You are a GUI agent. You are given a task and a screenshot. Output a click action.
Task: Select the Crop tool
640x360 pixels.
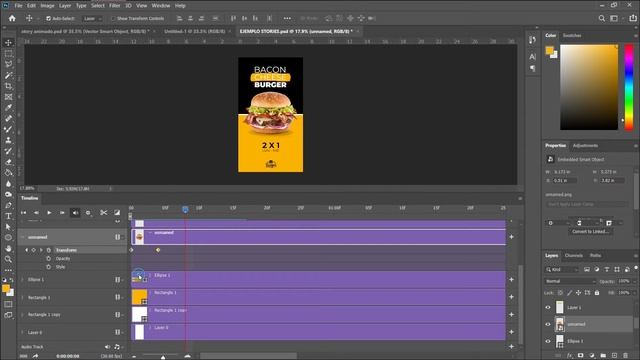[x=8, y=86]
